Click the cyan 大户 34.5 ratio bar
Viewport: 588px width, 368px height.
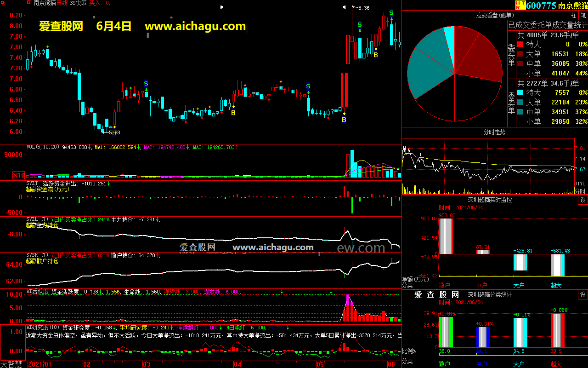[x=520, y=332]
